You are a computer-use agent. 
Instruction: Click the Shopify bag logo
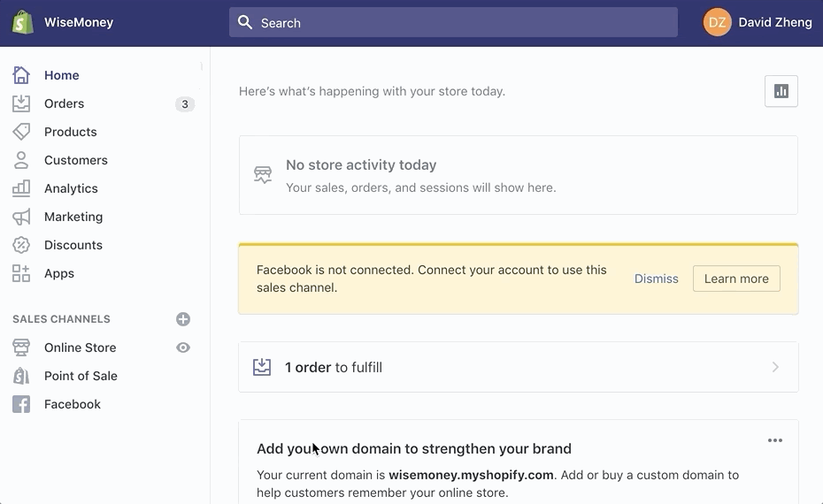tap(23, 23)
